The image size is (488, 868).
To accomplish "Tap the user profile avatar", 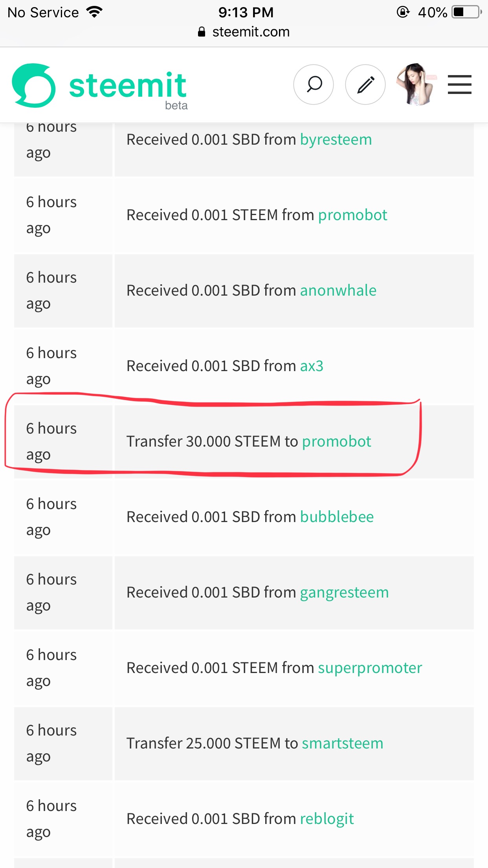I will pyautogui.click(x=416, y=85).
